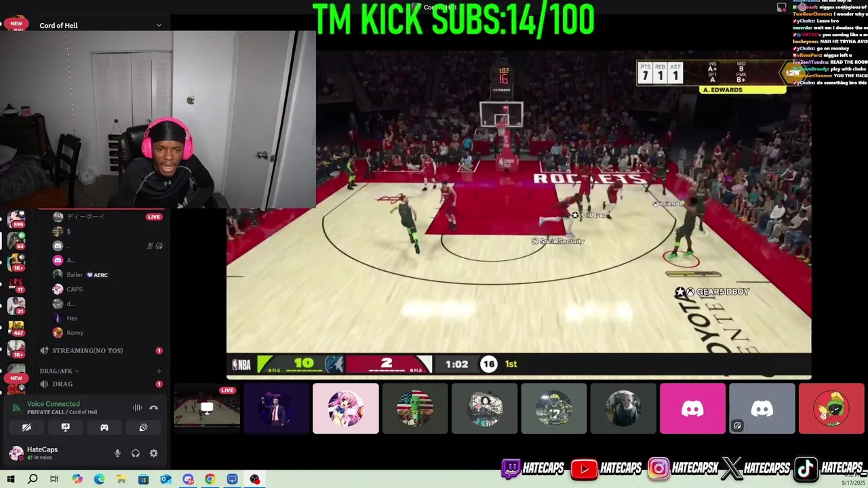
Task: Toggle noise suppression waveform icon
Action: pyautogui.click(x=137, y=408)
